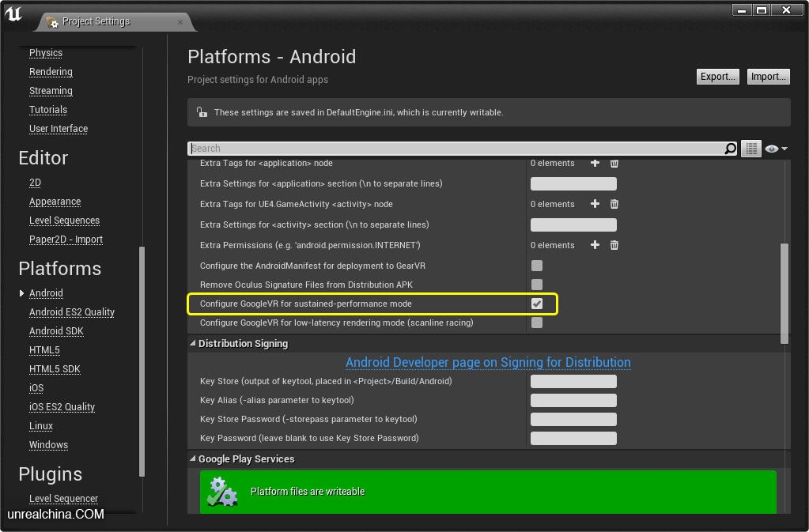Click 'Platform files are writeable' banner text
The width and height of the screenshot is (809, 532).
tap(308, 491)
